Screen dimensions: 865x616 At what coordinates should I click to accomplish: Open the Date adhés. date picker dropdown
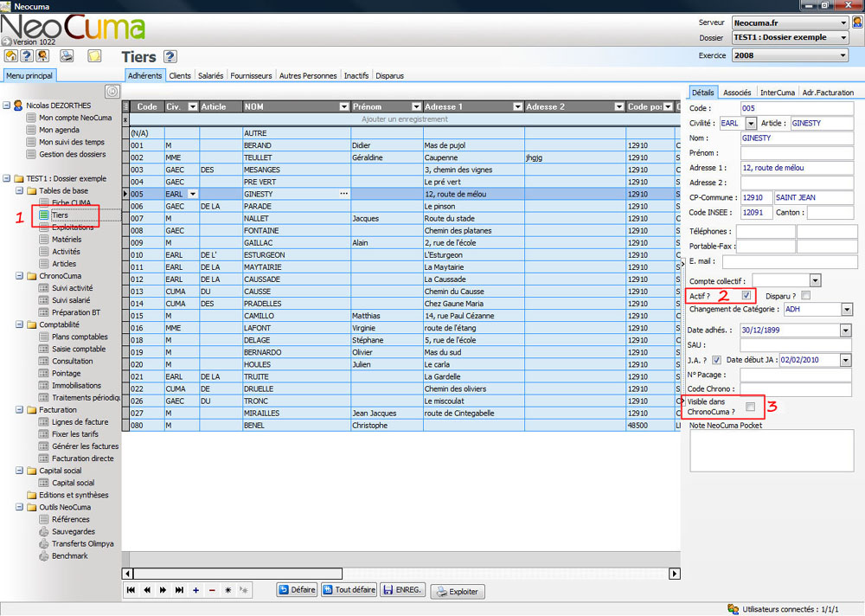(846, 330)
